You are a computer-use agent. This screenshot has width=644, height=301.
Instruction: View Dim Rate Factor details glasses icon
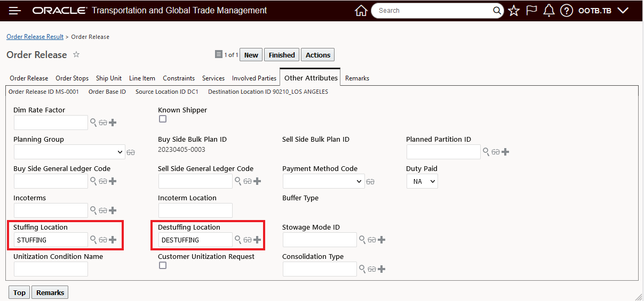click(x=103, y=123)
